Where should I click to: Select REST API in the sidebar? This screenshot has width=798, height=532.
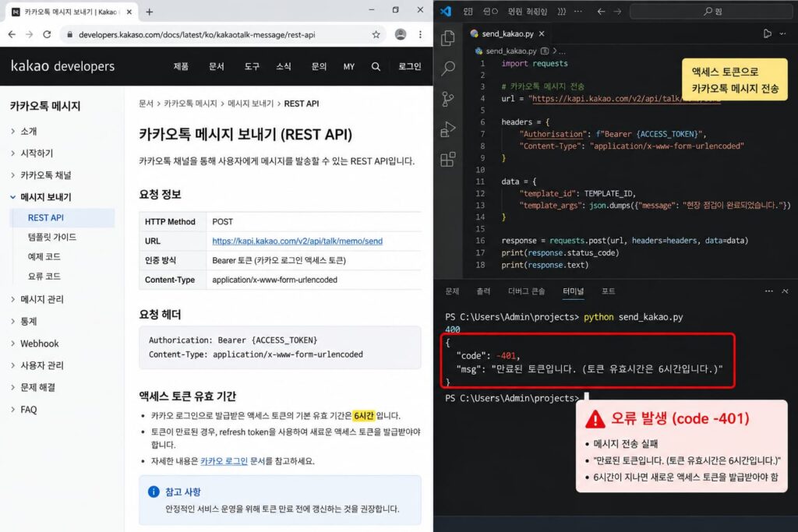(62, 217)
